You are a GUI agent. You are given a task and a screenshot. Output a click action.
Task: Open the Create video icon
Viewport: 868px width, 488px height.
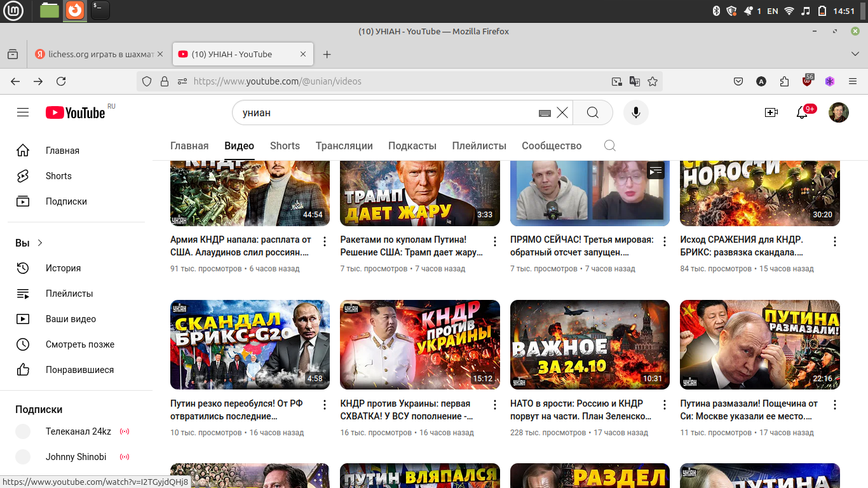point(771,112)
